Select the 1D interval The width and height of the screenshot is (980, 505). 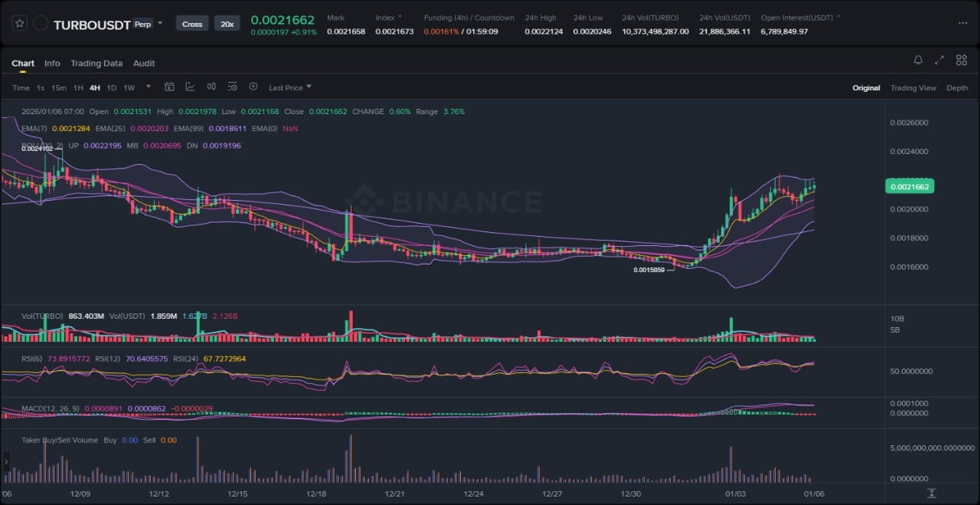point(112,87)
